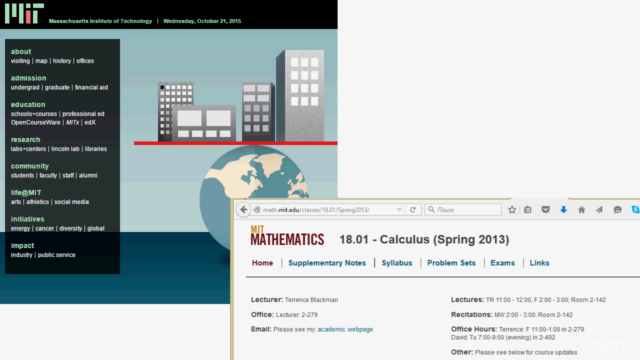
Task: Click schools+courses link
Action: tap(34, 114)
